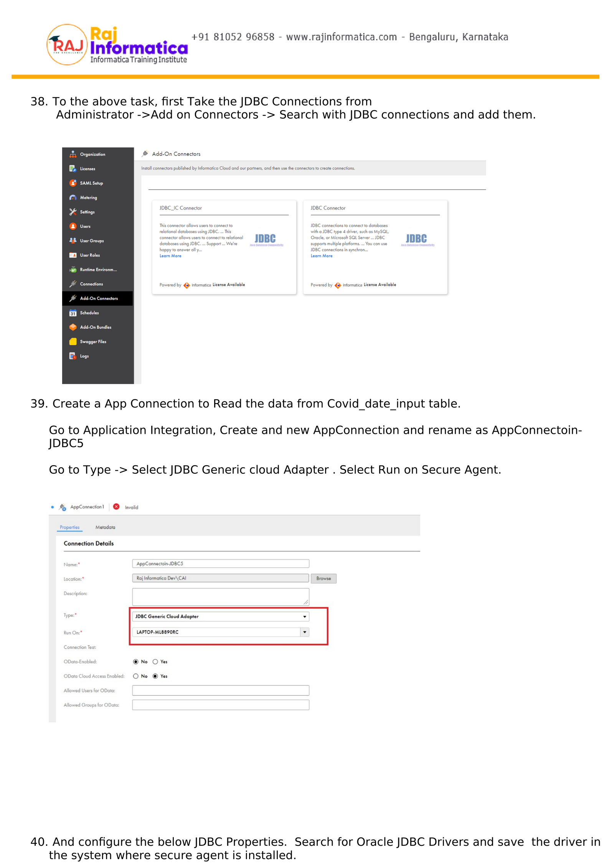Click the JDBC Connector card logo
This screenshot has height=868, width=614.
pyautogui.click(x=417, y=240)
